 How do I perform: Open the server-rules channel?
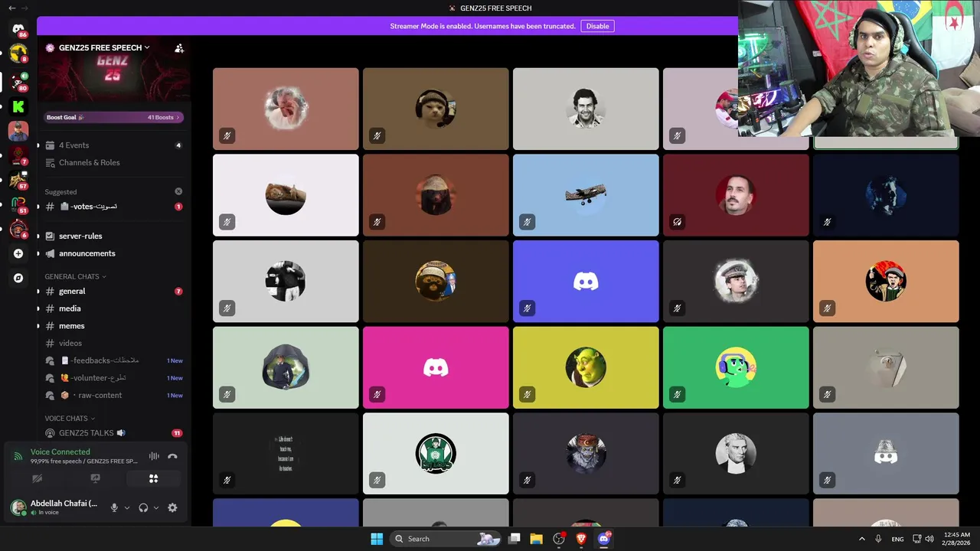click(x=113, y=236)
